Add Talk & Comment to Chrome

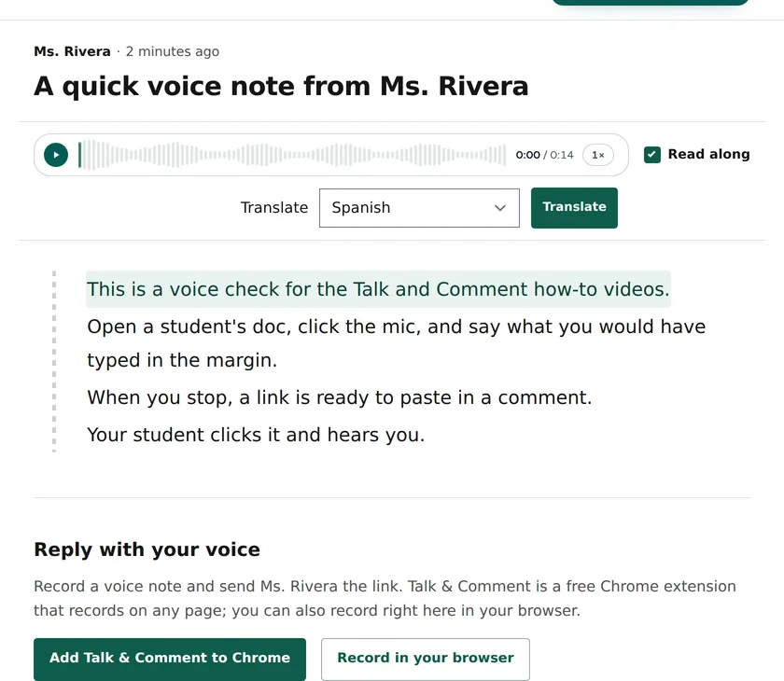[170, 658]
